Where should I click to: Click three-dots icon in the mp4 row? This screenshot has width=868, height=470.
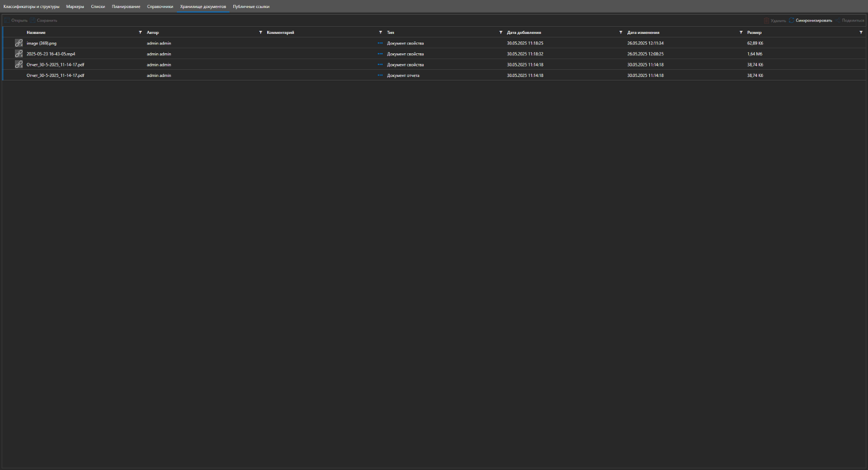(380, 54)
